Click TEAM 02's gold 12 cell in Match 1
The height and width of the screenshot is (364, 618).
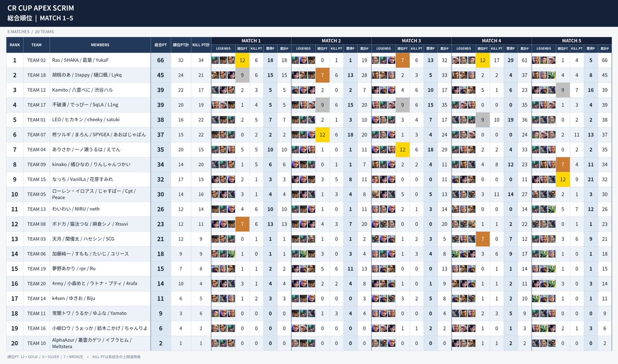coord(242,60)
